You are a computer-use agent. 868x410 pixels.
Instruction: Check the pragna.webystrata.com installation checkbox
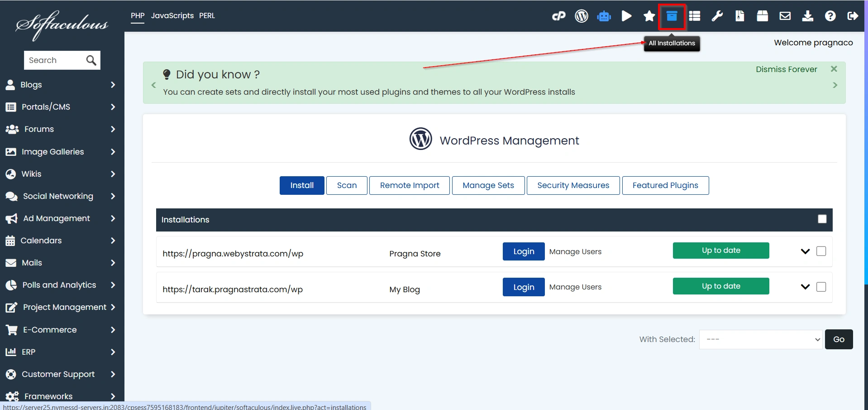(821, 251)
